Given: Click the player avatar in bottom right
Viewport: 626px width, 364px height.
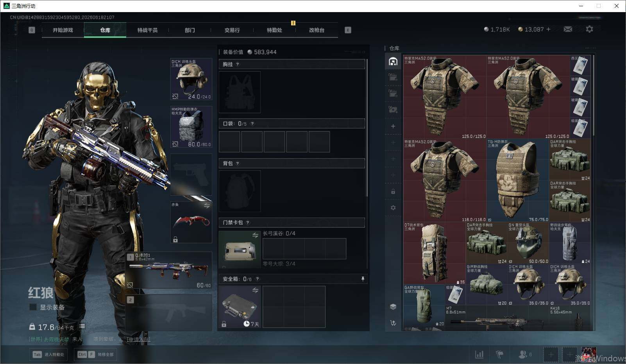Looking at the screenshot, I should 589,354.
